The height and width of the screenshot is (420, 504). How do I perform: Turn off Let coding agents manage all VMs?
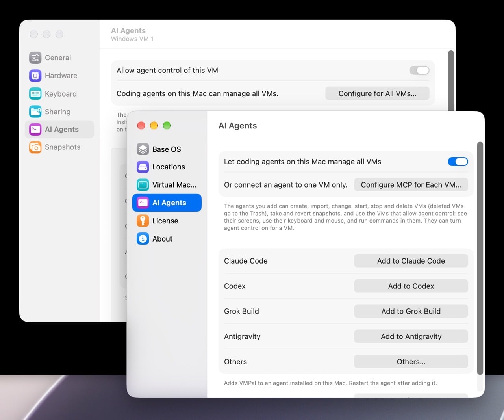[x=458, y=162]
